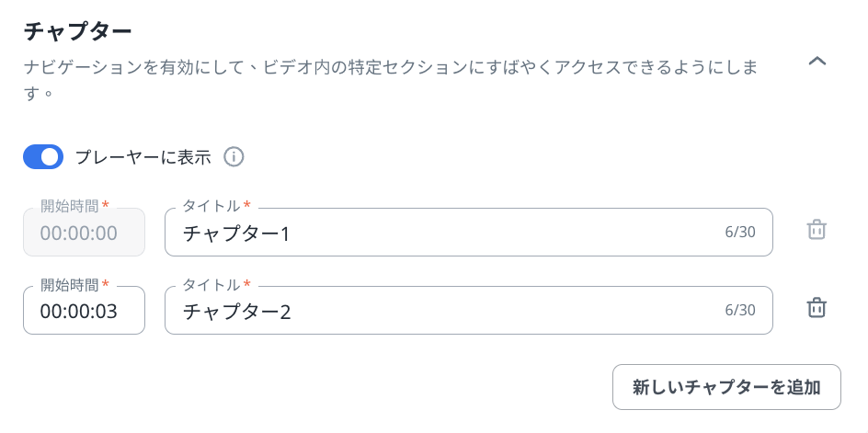The height and width of the screenshot is (433, 868).
Task: Delete チャプター2 using its trash icon
Action: tap(817, 309)
